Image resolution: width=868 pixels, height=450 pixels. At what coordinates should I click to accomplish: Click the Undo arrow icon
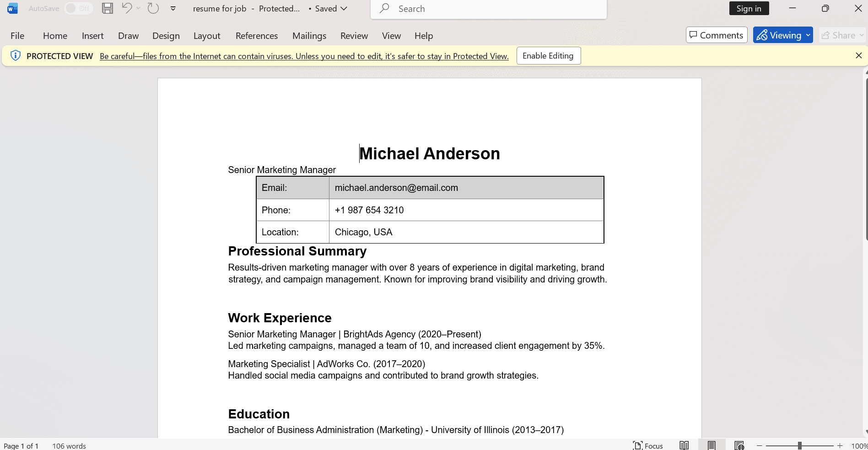coord(127,8)
